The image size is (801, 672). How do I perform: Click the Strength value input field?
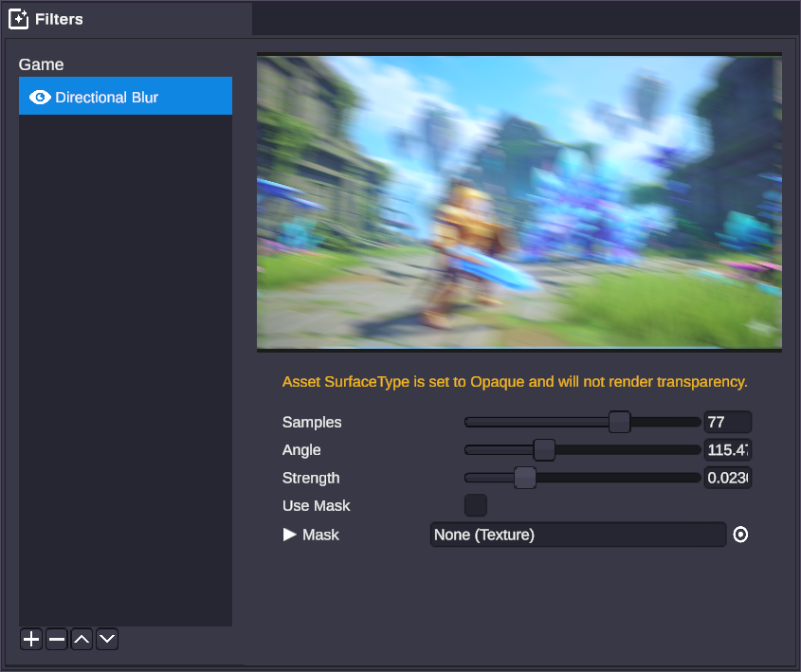[x=727, y=478]
